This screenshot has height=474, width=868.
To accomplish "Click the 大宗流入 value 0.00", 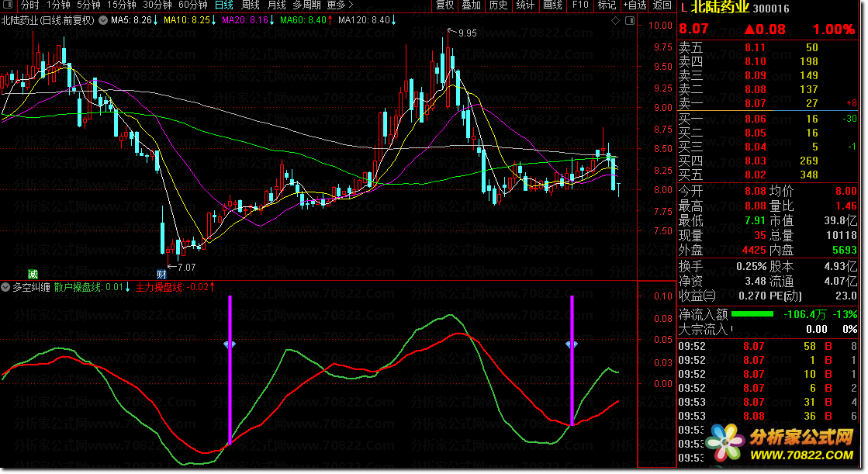I will point(817,329).
